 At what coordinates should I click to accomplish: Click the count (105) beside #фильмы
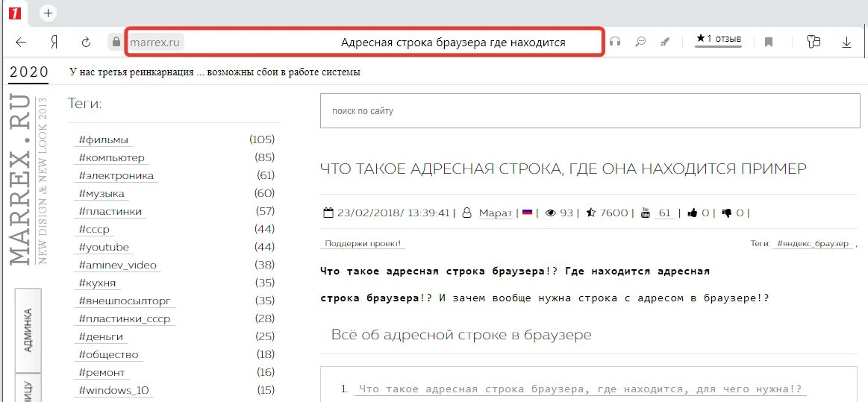262,139
